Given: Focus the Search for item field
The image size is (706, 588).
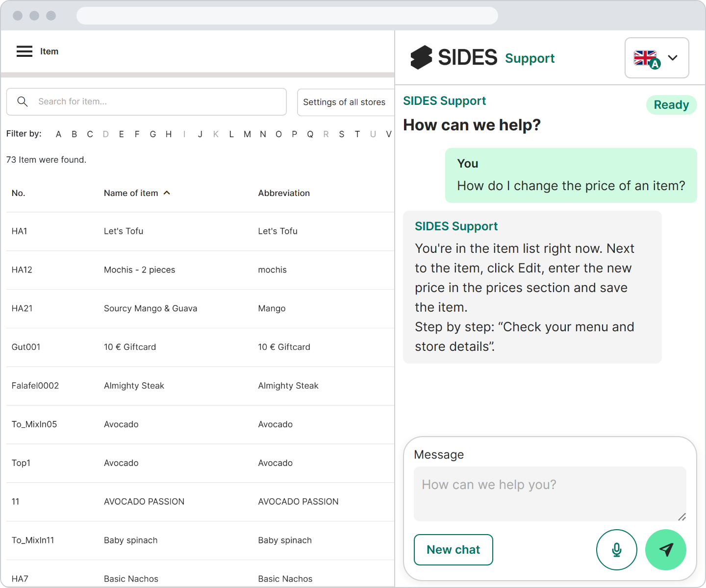Looking at the screenshot, I should pos(146,102).
